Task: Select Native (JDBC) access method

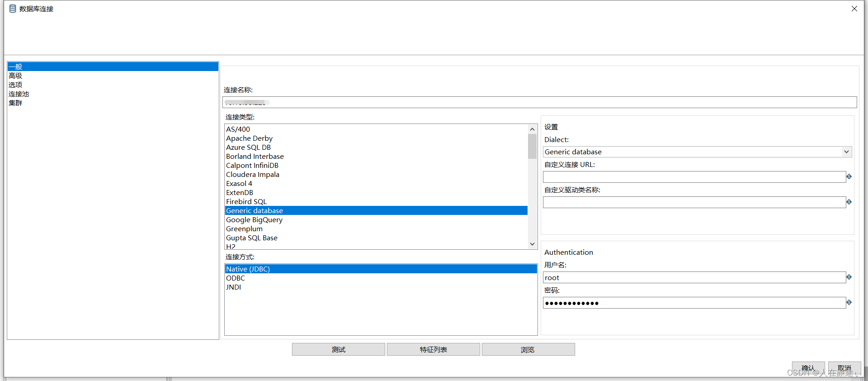Action: (381, 269)
